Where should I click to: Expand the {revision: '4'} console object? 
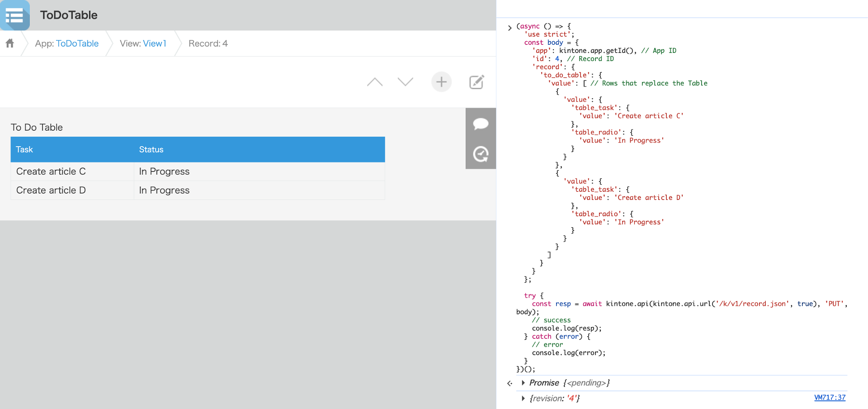[523, 398]
